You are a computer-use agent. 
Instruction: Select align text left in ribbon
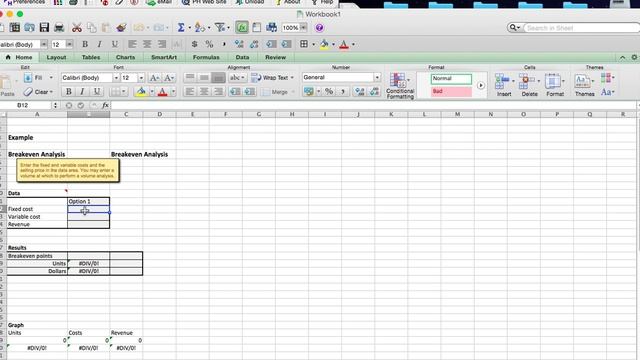coord(190,92)
